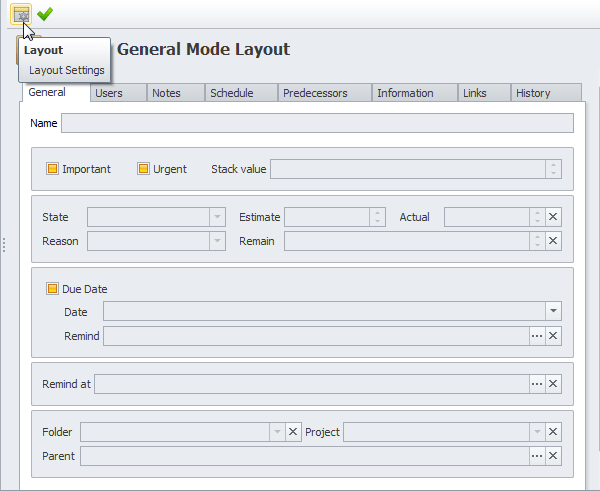Open the Date dropdown picker
This screenshot has height=491, width=600.
click(552, 312)
